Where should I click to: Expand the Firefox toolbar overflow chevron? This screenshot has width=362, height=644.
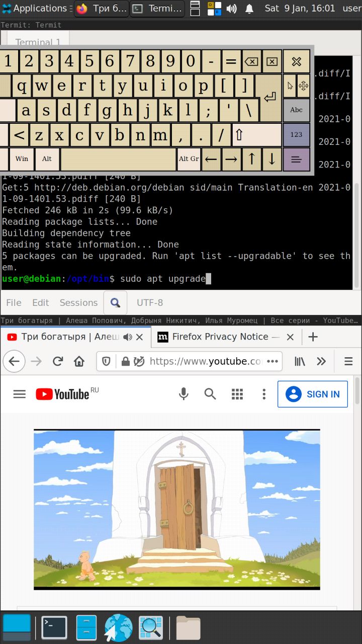(321, 361)
